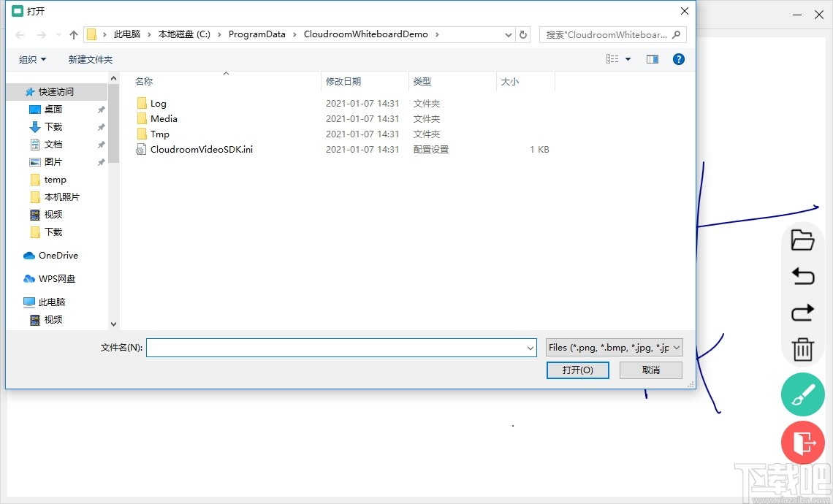Viewport: 833px width, 504px height.
Task: Expand chevron after 此电脑 in breadcrumb
Action: [x=149, y=34]
